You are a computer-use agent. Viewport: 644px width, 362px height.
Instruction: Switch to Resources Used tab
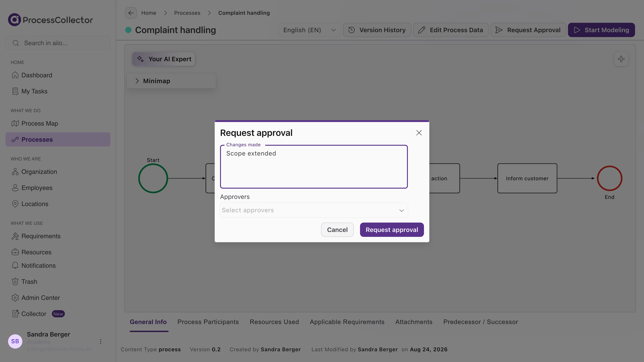[274, 322]
